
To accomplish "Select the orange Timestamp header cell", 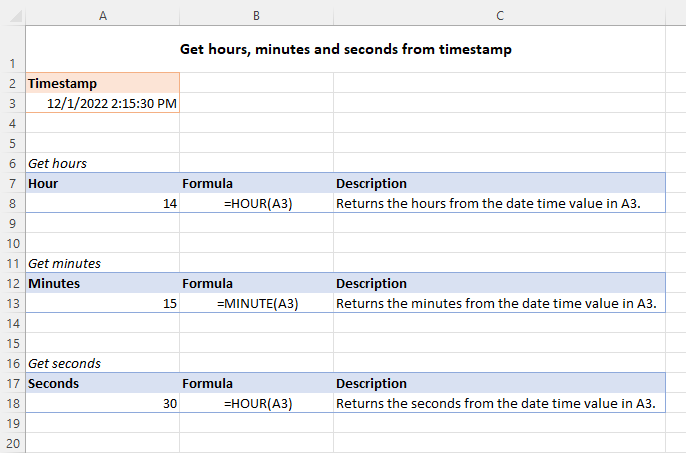I will click(x=102, y=83).
